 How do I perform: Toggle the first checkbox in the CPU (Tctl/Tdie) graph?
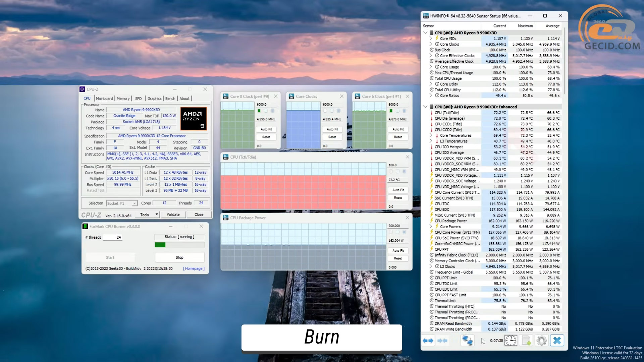[x=391, y=171]
